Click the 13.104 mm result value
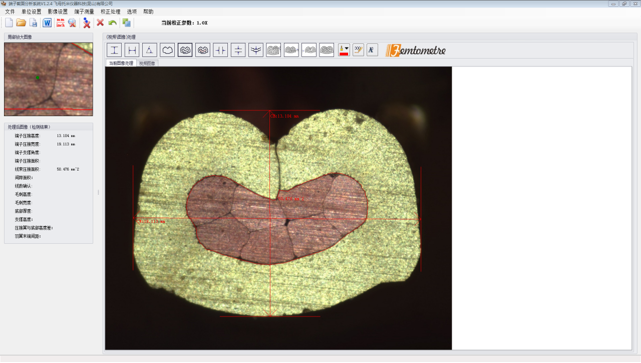The width and height of the screenshot is (641, 363). [66, 136]
